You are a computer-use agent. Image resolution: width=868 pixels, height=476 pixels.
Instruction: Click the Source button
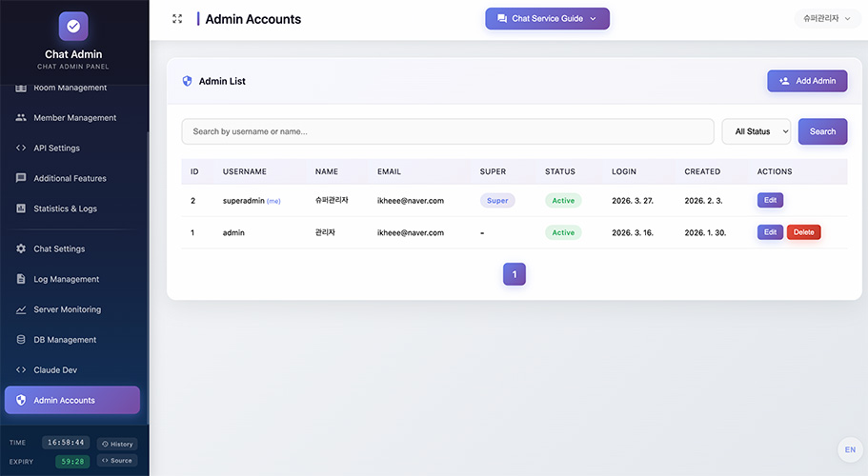pyautogui.click(x=117, y=461)
